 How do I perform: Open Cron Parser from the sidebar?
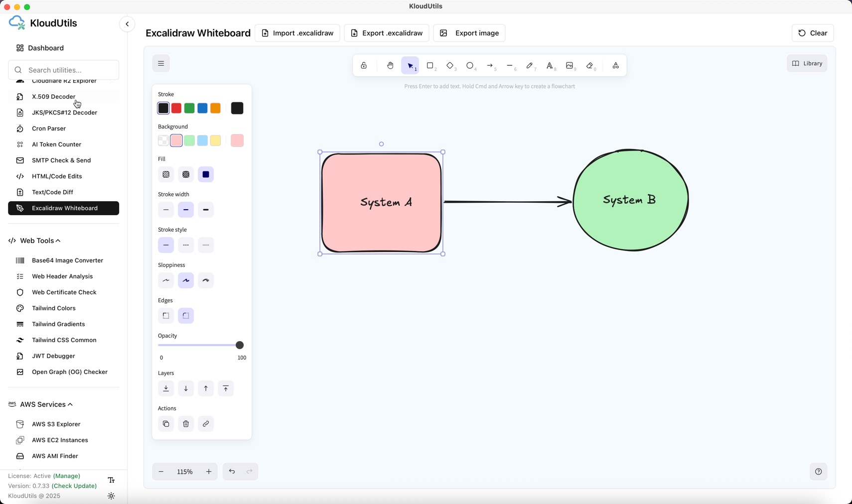pyautogui.click(x=49, y=128)
